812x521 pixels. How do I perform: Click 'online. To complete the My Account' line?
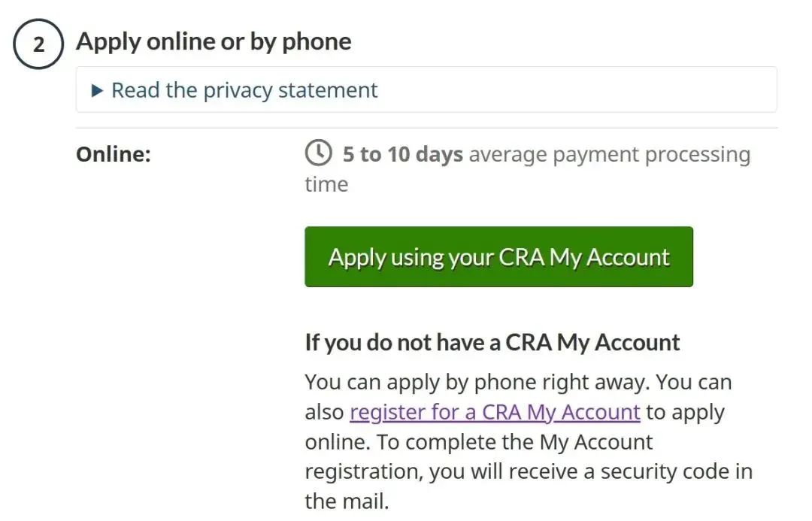(x=478, y=442)
